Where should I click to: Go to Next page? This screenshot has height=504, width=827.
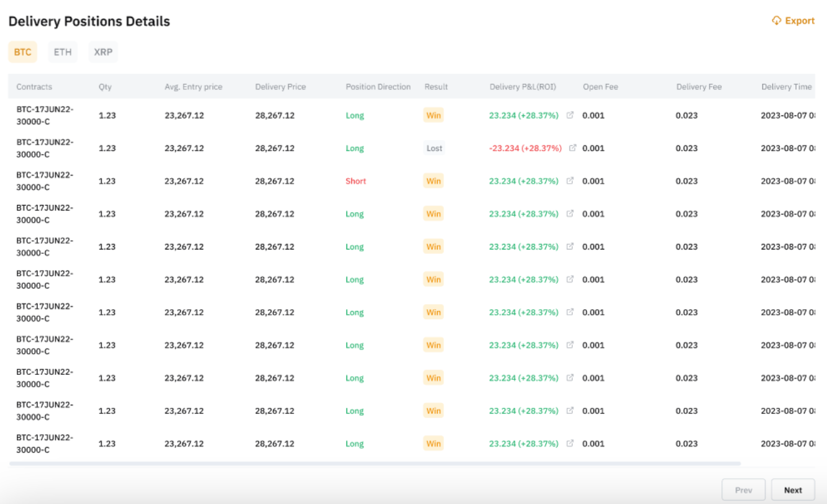coord(793,490)
